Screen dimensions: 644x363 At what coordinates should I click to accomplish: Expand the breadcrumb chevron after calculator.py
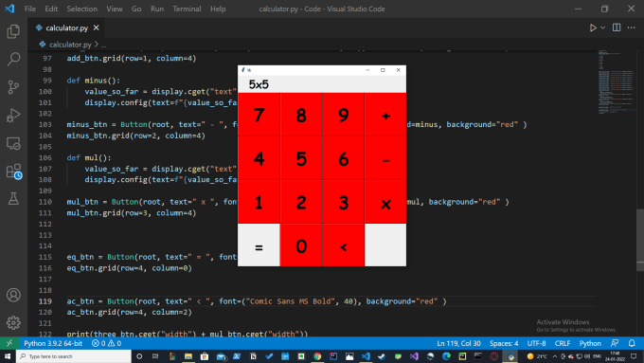click(96, 45)
